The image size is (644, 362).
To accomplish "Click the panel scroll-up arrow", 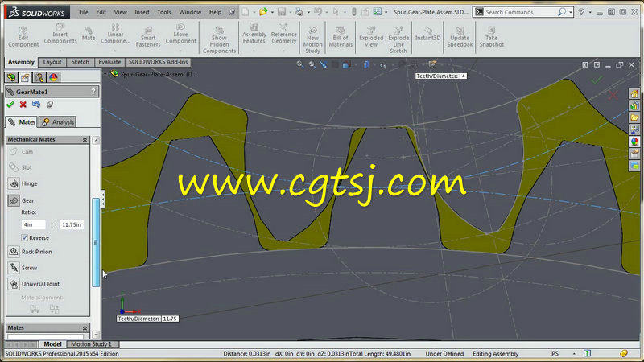I will coord(96,140).
